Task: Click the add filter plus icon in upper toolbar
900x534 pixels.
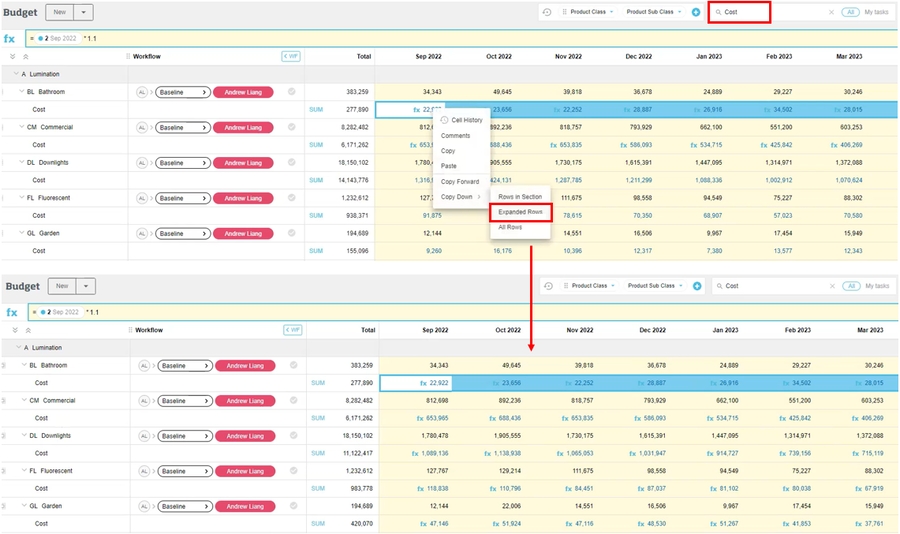Action: tap(696, 12)
